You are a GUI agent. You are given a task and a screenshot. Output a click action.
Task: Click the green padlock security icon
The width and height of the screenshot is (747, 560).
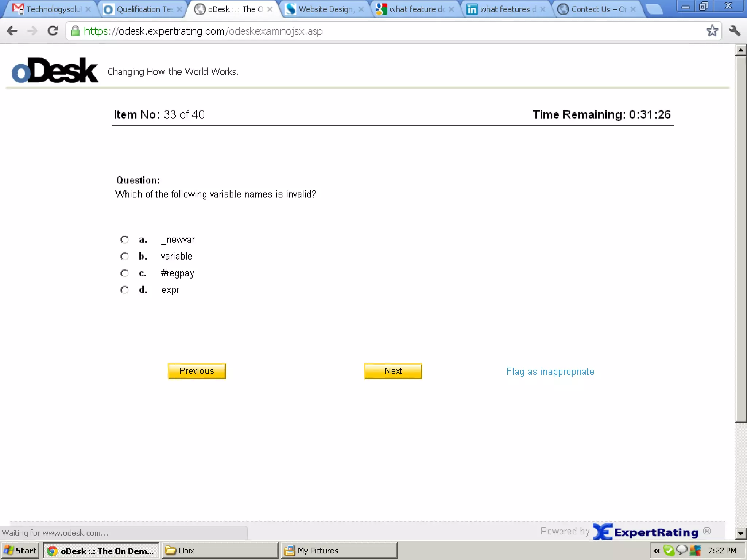coord(75,31)
